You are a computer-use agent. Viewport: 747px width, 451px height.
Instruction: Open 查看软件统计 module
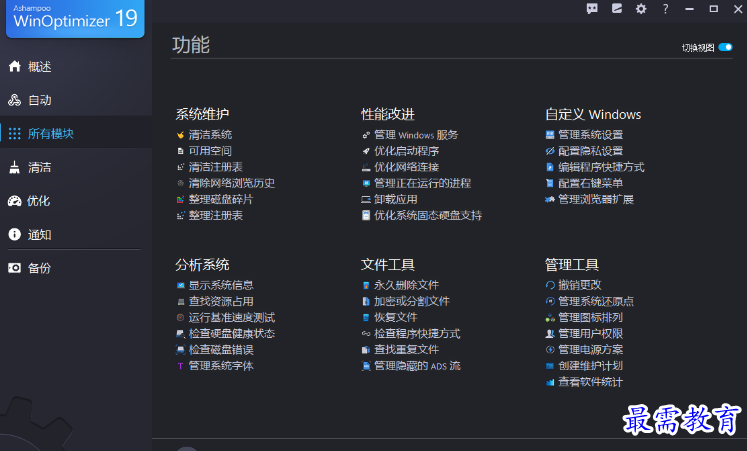point(590,382)
